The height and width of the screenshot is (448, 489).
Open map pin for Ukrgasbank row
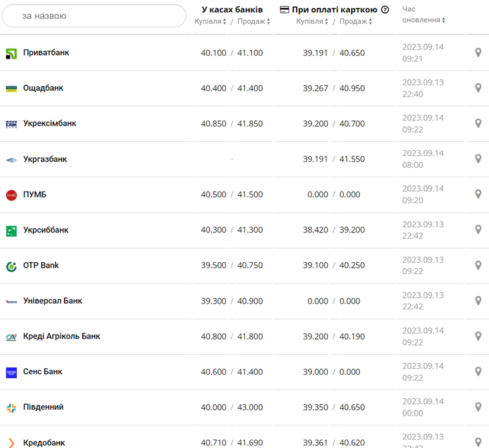coord(478,159)
